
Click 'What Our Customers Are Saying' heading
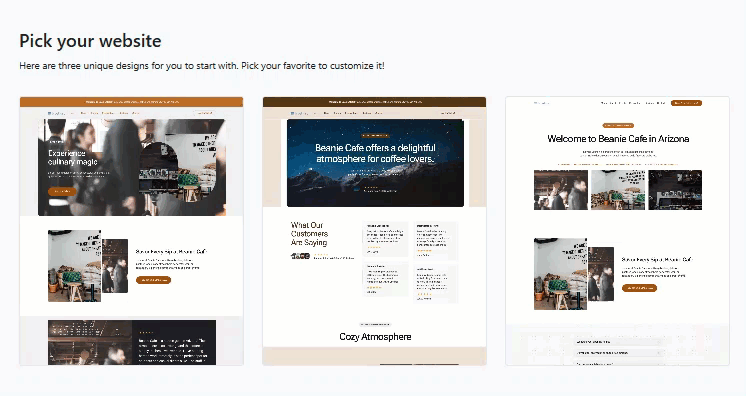point(309,234)
